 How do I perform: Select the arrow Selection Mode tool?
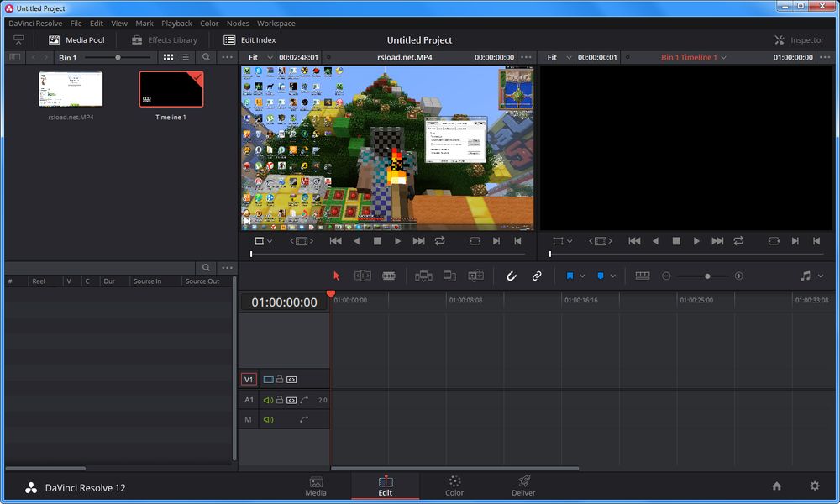click(x=337, y=276)
